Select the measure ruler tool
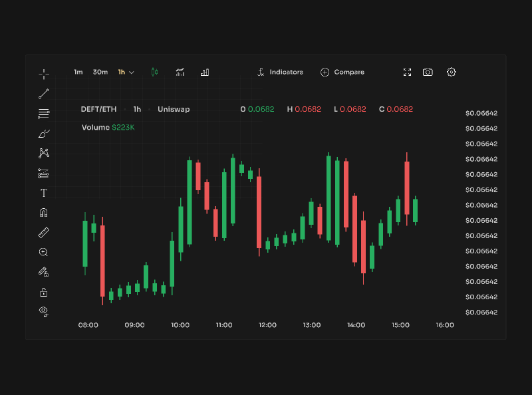 coord(44,232)
